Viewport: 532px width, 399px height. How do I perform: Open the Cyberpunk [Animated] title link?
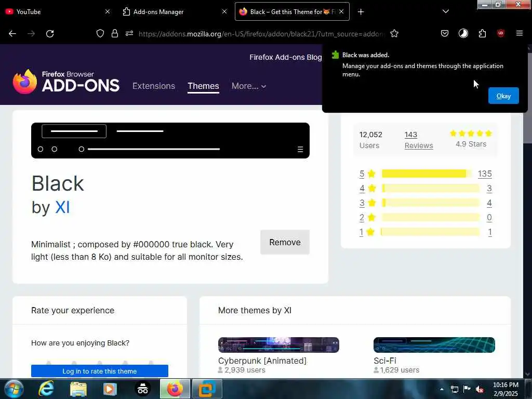(x=262, y=361)
